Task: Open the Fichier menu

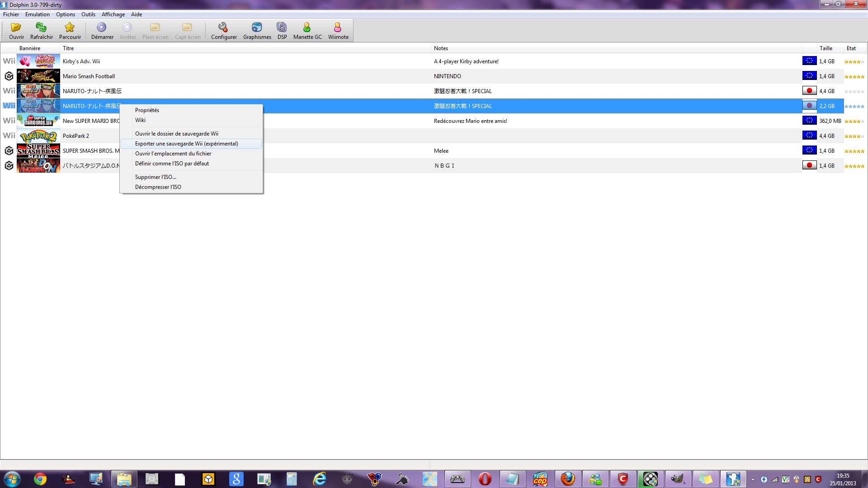Action: click(11, 14)
